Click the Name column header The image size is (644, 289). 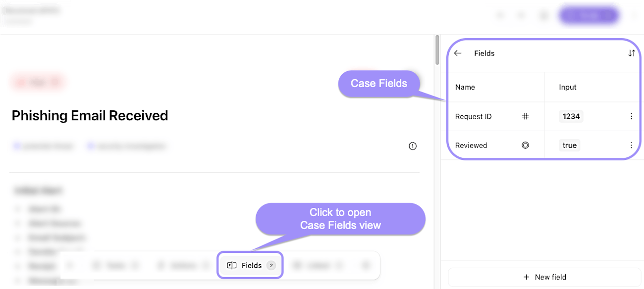click(465, 88)
